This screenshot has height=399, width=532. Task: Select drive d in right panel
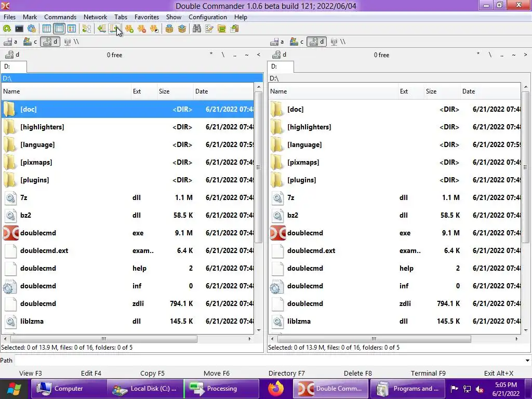click(317, 42)
